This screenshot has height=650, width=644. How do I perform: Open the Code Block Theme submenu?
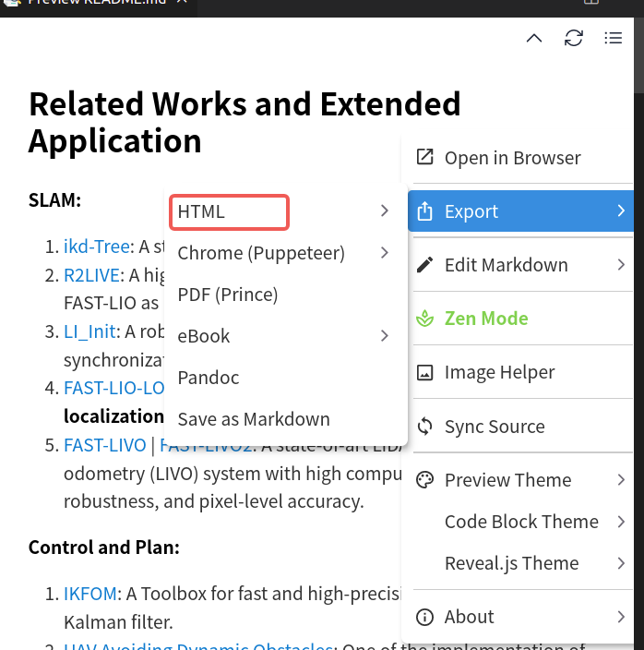point(521,522)
